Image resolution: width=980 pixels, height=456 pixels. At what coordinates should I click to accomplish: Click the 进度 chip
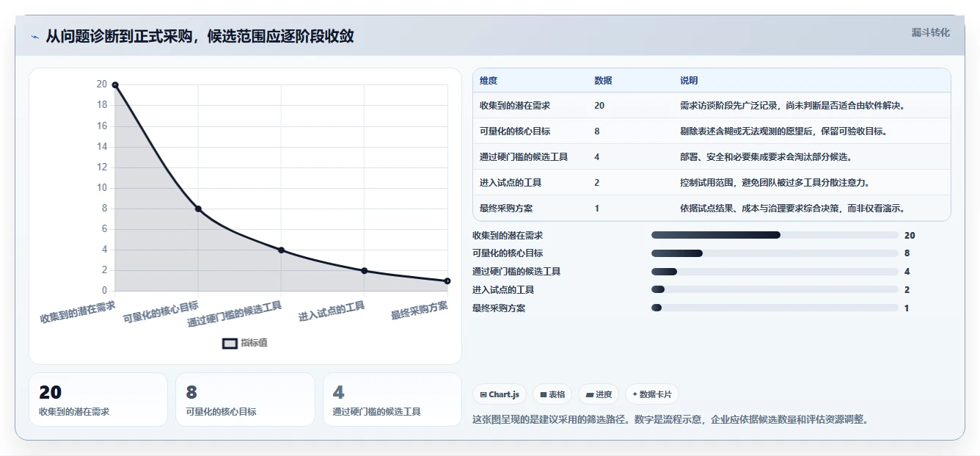click(599, 394)
